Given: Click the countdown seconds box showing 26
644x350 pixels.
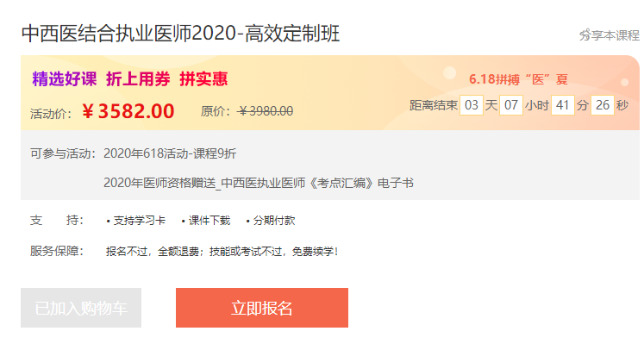Looking at the screenshot, I should (602, 105).
